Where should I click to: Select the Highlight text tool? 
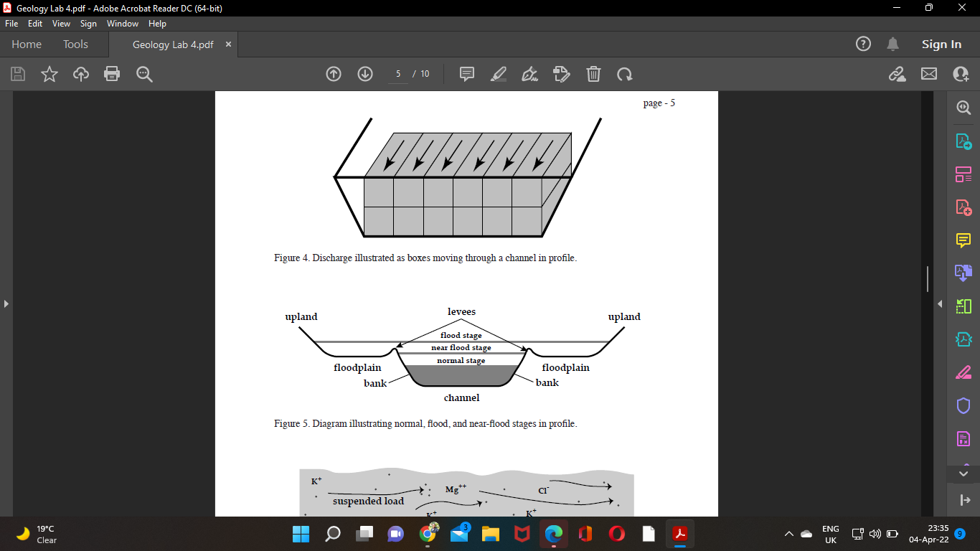click(499, 74)
